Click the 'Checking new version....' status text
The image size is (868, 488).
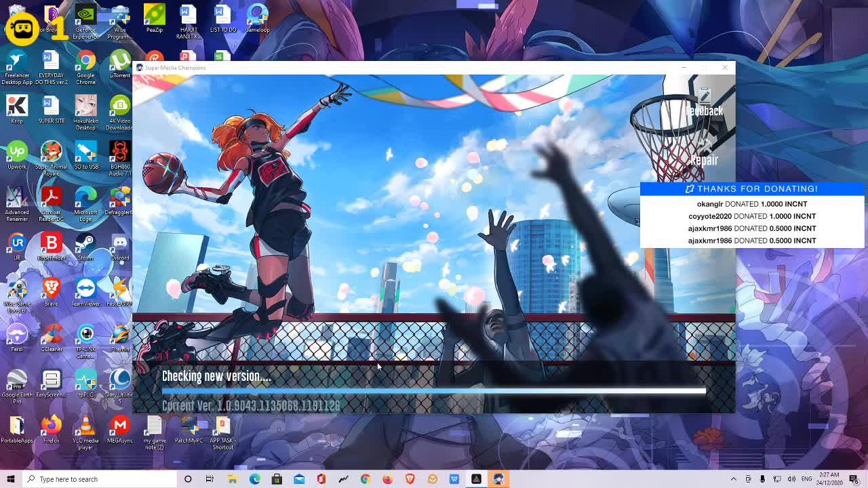click(x=216, y=376)
